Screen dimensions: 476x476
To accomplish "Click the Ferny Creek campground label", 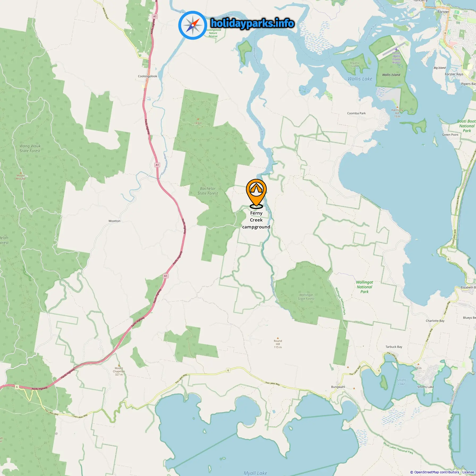I will [256, 220].
